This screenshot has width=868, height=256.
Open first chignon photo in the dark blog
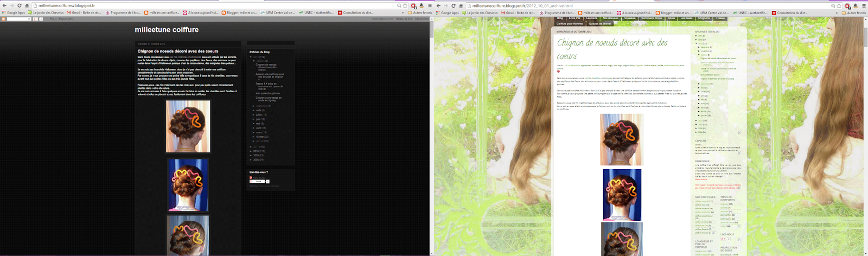coord(188,126)
